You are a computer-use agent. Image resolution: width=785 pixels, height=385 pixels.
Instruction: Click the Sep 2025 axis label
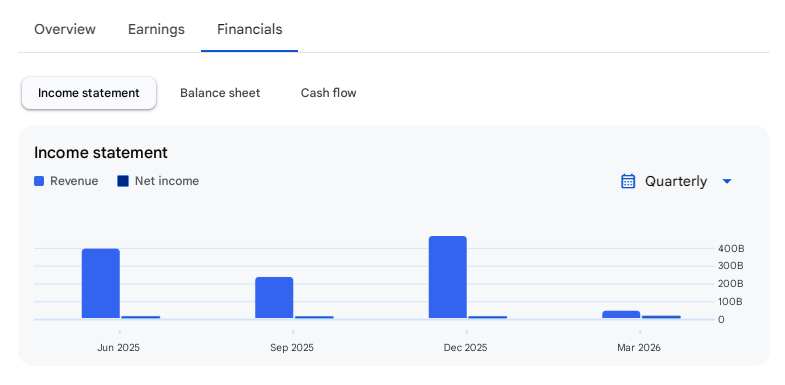pyautogui.click(x=292, y=347)
